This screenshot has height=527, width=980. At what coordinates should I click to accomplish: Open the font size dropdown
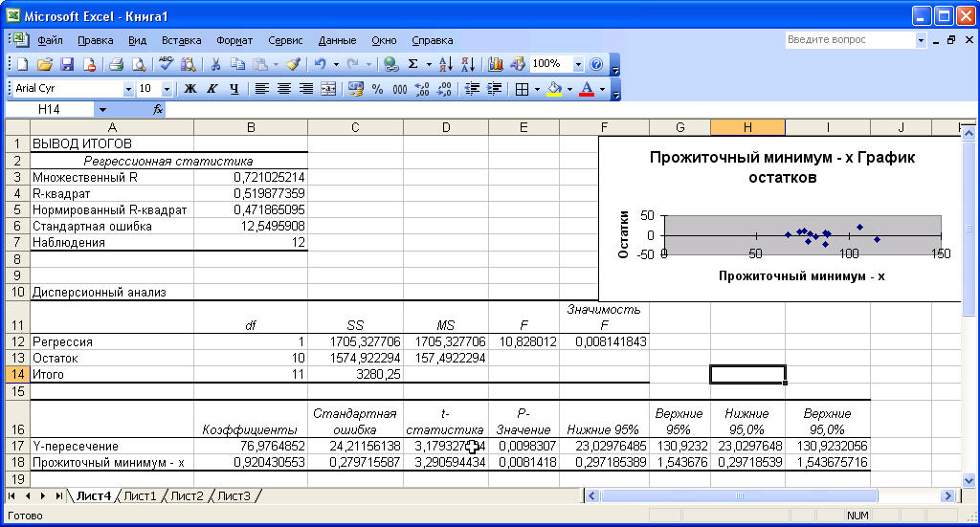pyautogui.click(x=167, y=89)
